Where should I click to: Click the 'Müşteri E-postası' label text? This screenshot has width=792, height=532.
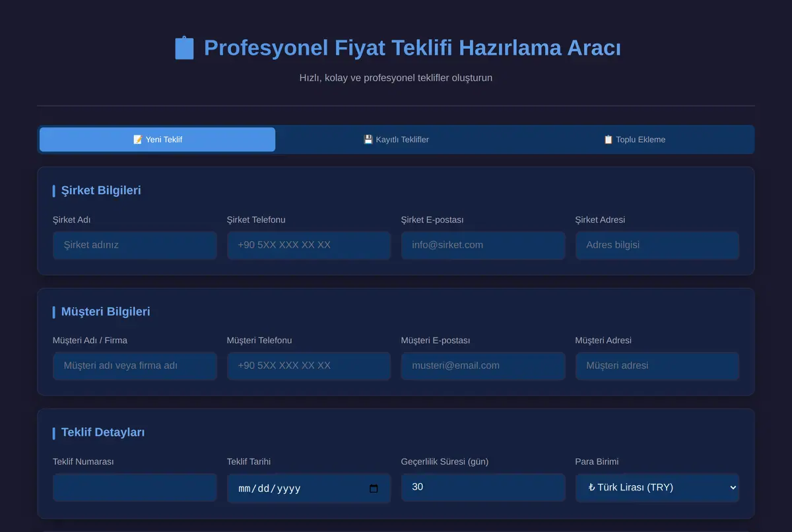[436, 341]
